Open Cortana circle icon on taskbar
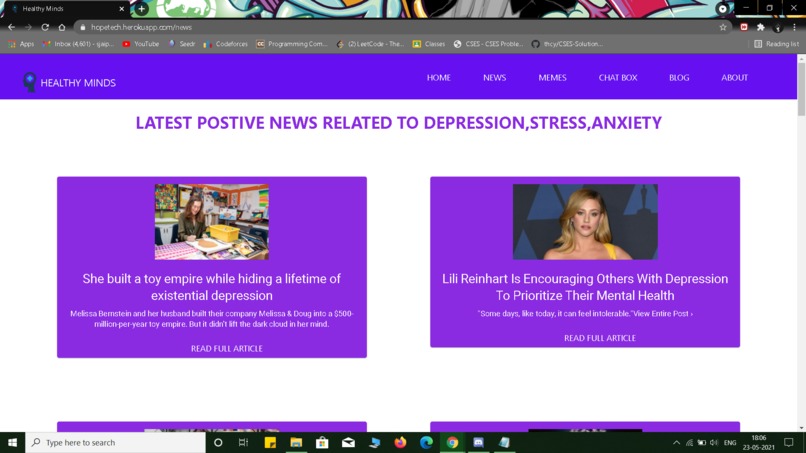This screenshot has height=453, width=806. (218, 442)
